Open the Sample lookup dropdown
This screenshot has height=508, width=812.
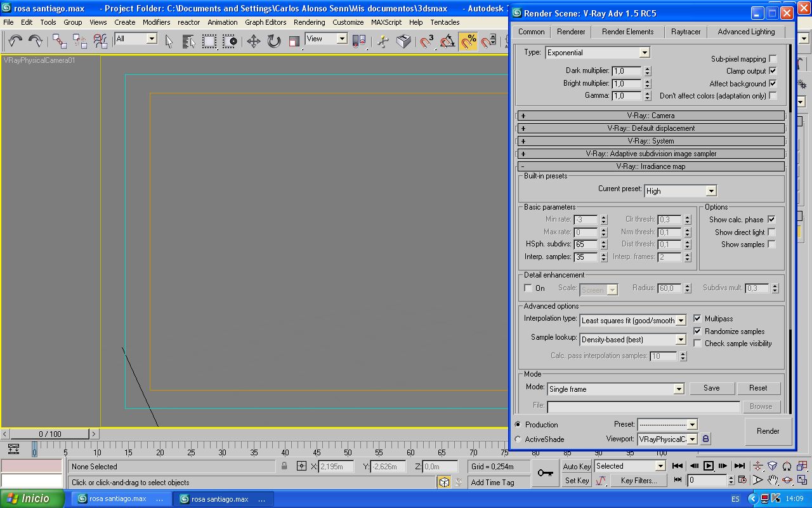tap(633, 340)
